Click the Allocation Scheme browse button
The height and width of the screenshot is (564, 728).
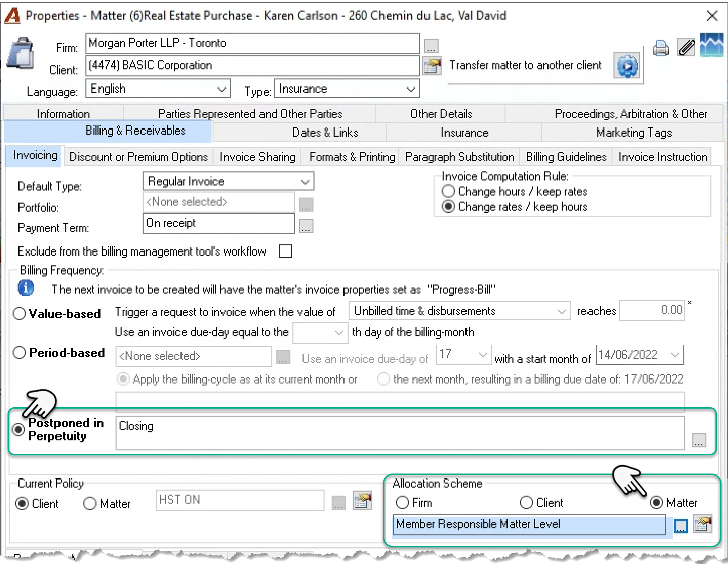coord(680,526)
